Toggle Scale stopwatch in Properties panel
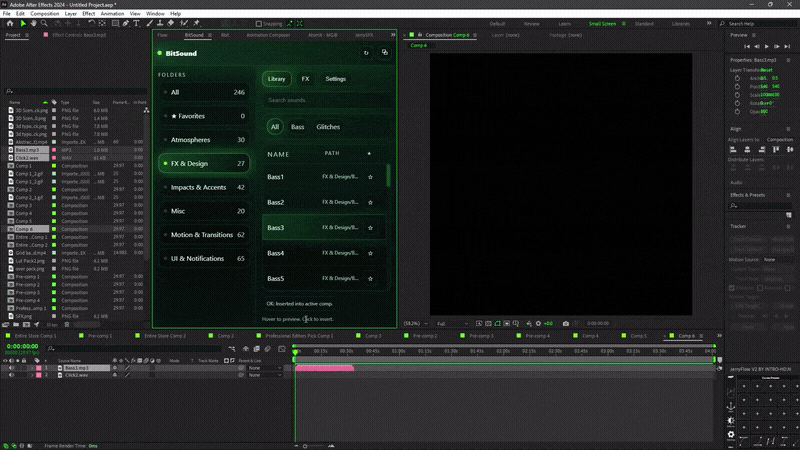800x450 pixels. click(x=737, y=95)
